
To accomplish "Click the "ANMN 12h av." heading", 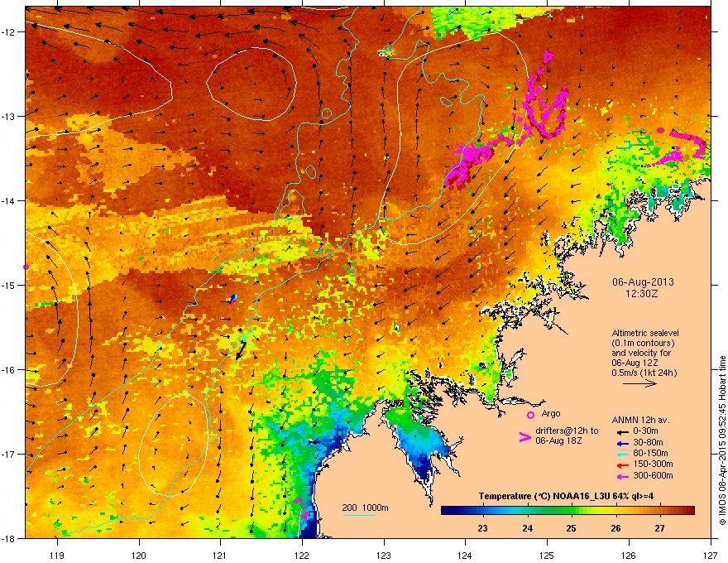I will coord(640,420).
